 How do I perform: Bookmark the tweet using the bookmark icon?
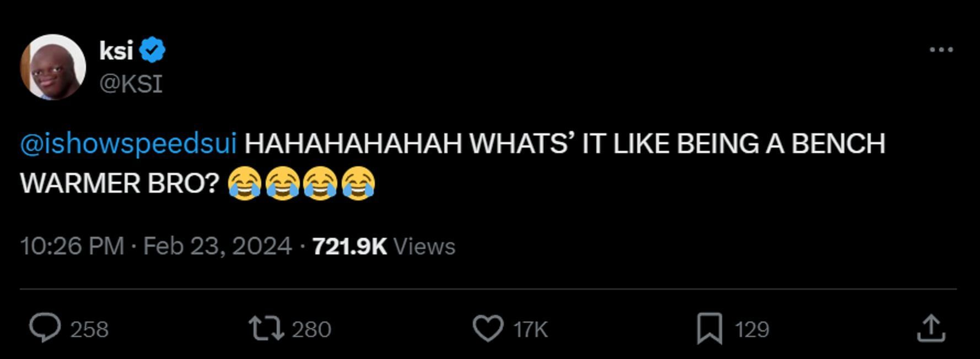coord(709,328)
